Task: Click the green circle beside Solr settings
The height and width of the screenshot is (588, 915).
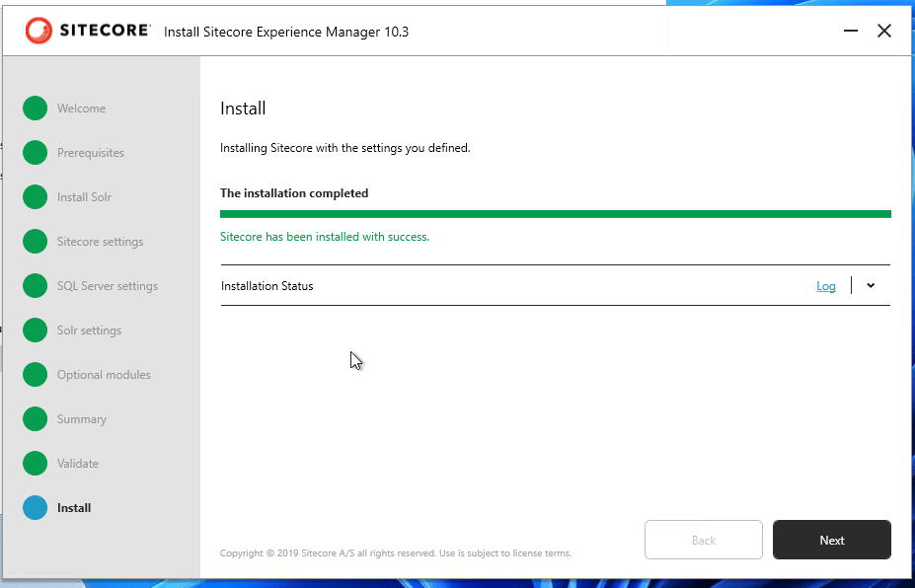Action: click(36, 331)
